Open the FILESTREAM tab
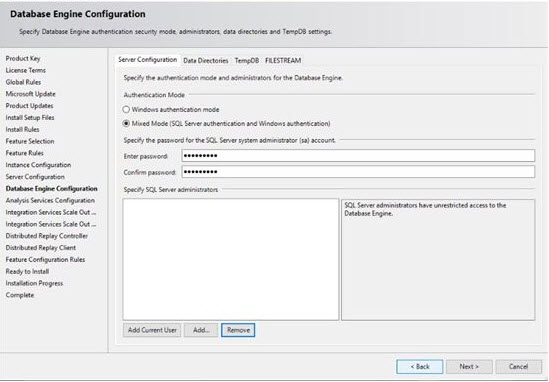The height and width of the screenshot is (382, 549). pyautogui.click(x=283, y=61)
